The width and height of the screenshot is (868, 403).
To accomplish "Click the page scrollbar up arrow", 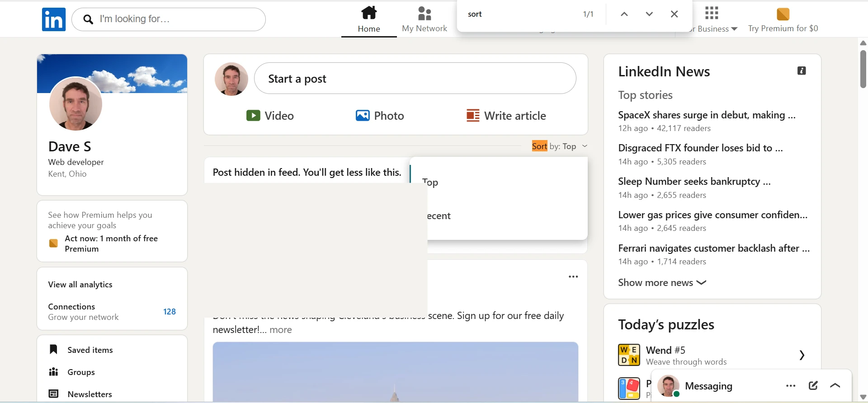I will pyautogui.click(x=863, y=43).
